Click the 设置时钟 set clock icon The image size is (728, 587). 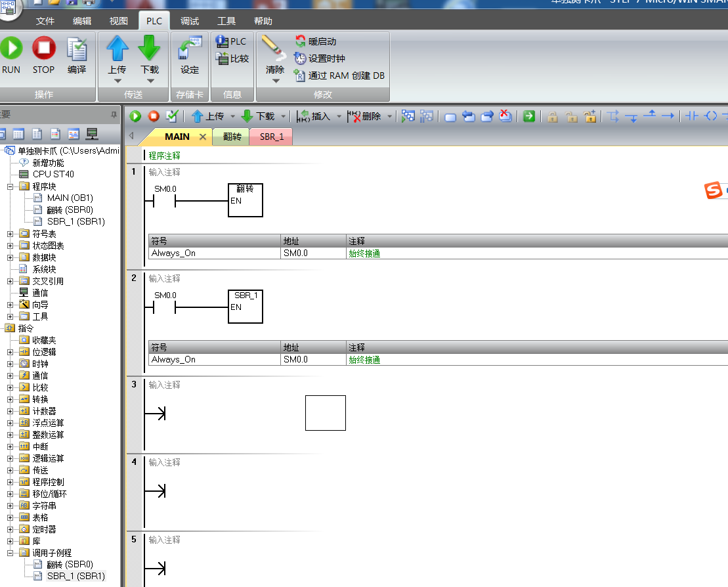pos(300,58)
